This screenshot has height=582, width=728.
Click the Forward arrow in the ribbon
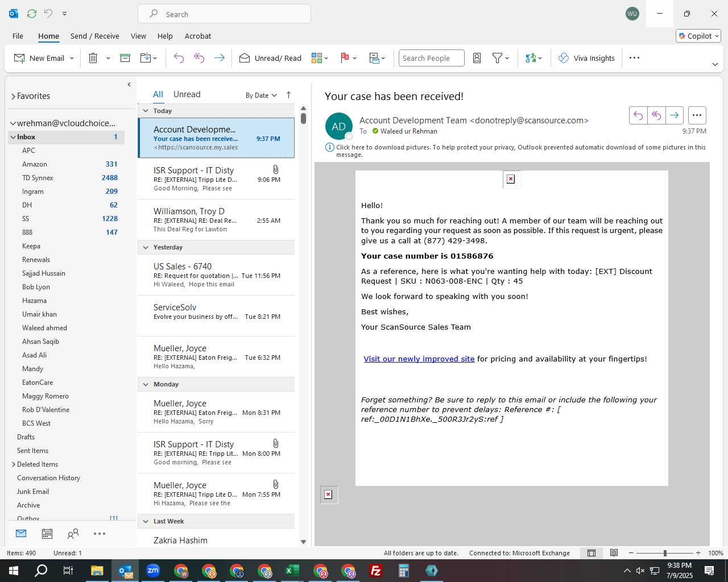tap(219, 58)
